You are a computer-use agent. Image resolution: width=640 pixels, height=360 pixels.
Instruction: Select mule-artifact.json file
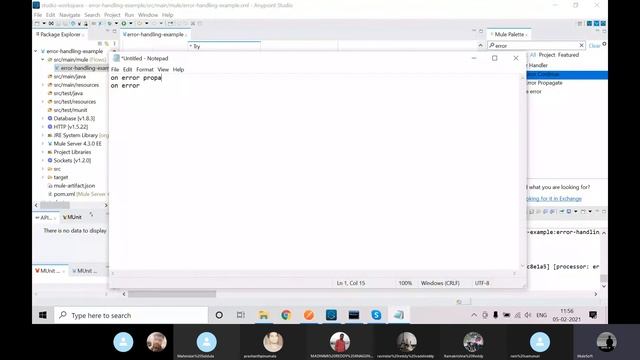pos(74,186)
